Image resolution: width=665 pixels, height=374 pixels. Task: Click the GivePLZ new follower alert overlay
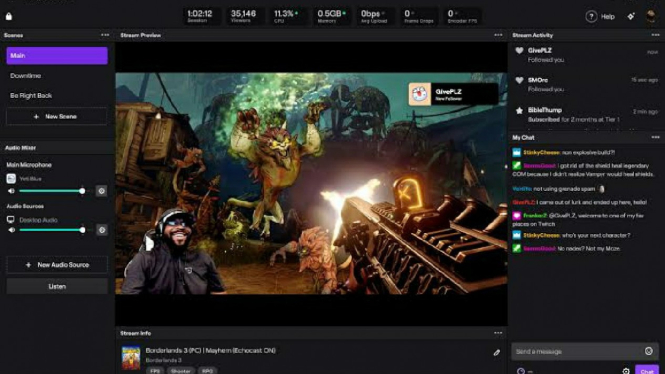[x=453, y=94]
